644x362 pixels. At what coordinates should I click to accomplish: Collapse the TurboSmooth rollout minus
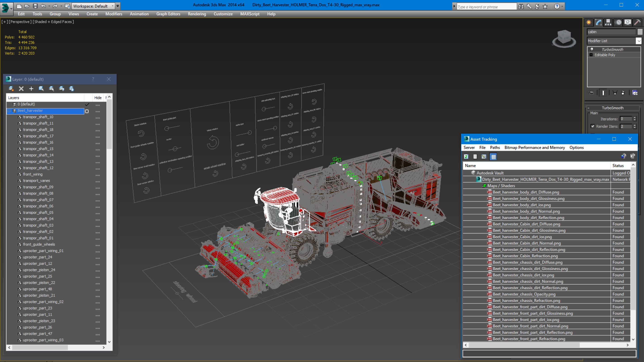coord(589,108)
